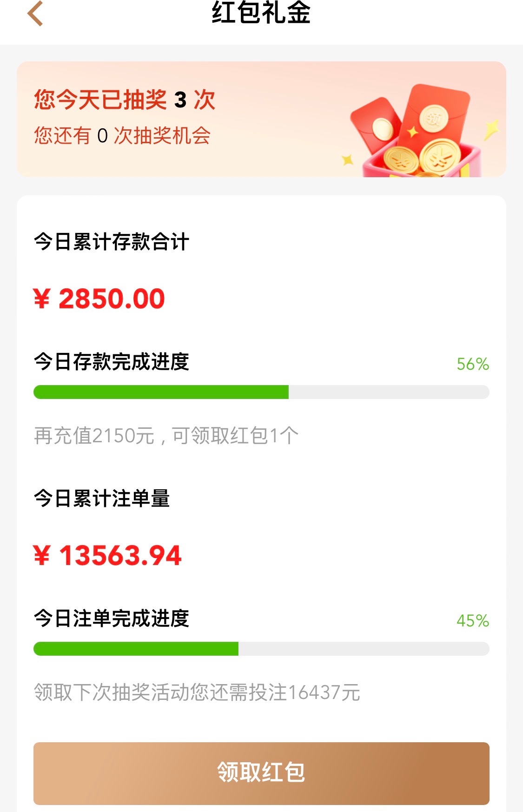Tap the 今日累计存款合计 heading
Viewport: 523px width, 812px height.
pyautogui.click(x=112, y=242)
